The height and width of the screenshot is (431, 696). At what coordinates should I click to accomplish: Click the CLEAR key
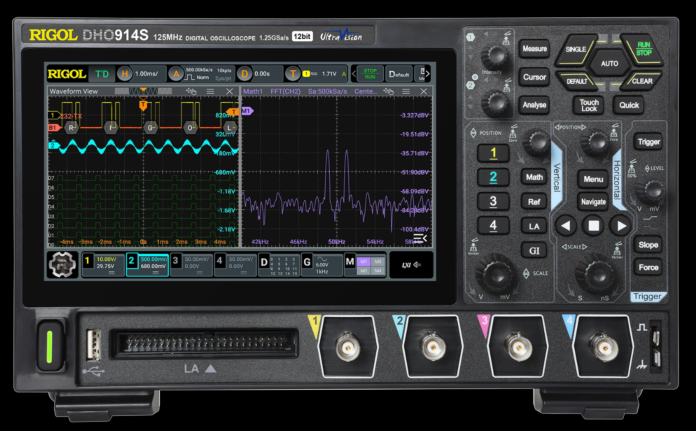click(642, 81)
